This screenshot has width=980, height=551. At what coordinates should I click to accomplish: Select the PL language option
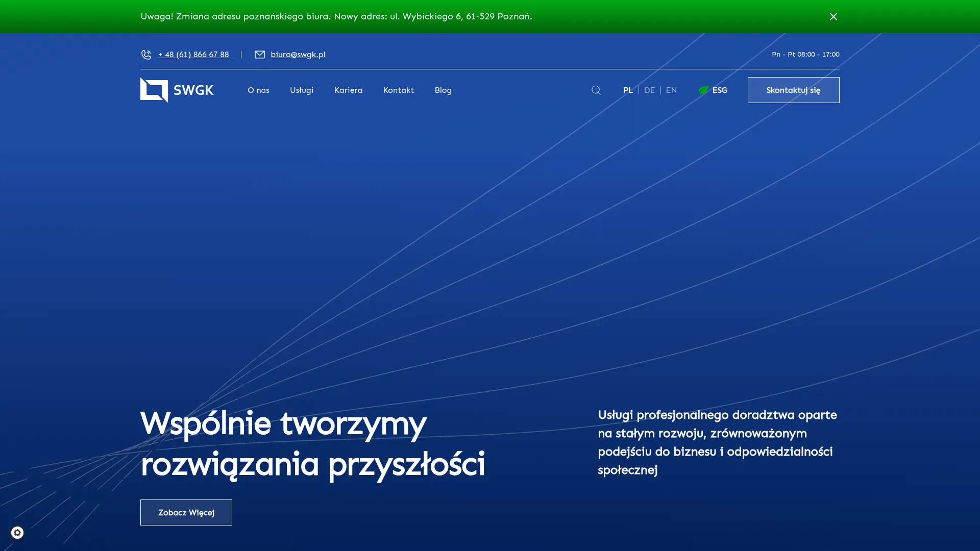628,90
